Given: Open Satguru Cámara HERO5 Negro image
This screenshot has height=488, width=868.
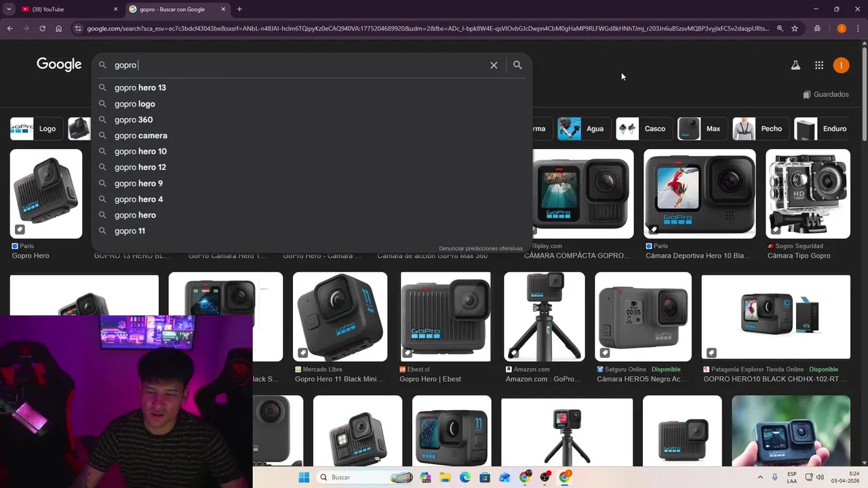Looking at the screenshot, I should [x=643, y=317].
